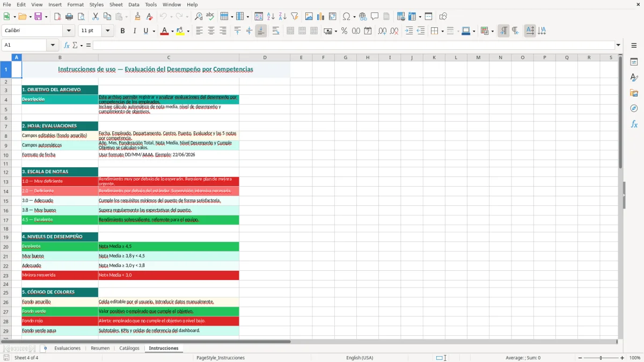Toggle Wrap Text button
644x362 pixels.
(x=276, y=31)
